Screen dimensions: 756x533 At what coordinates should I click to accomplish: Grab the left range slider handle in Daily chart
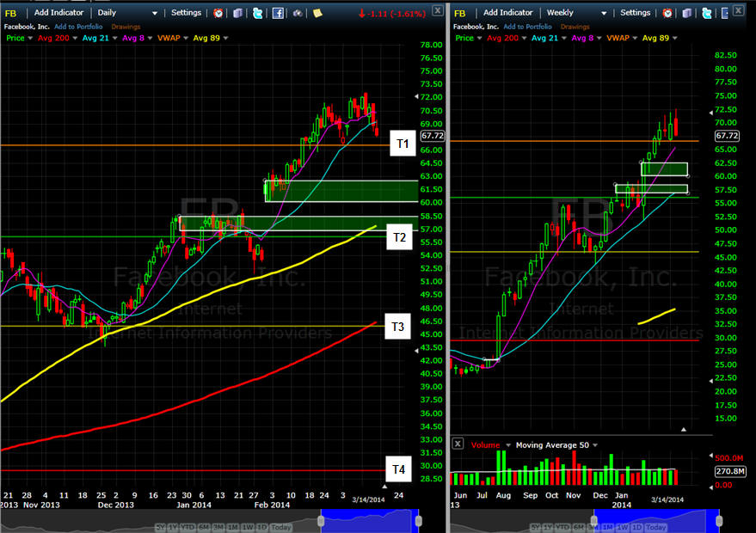pos(321,520)
